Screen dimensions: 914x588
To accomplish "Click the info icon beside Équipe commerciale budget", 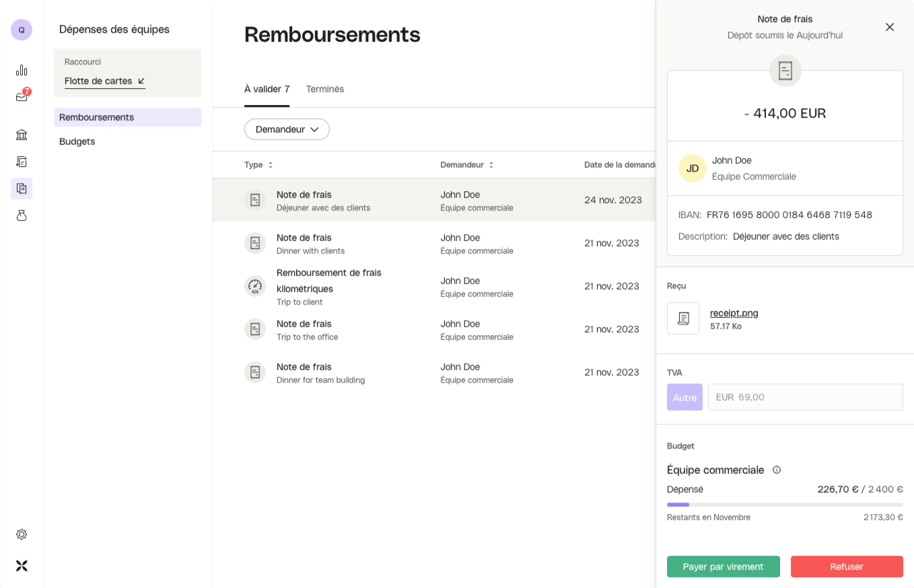I will pos(777,470).
